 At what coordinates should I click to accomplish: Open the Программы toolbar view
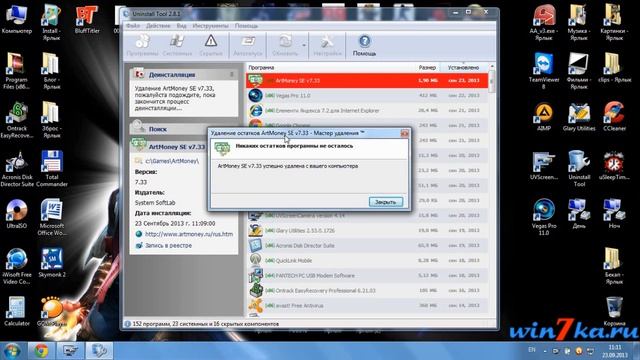click(142, 45)
